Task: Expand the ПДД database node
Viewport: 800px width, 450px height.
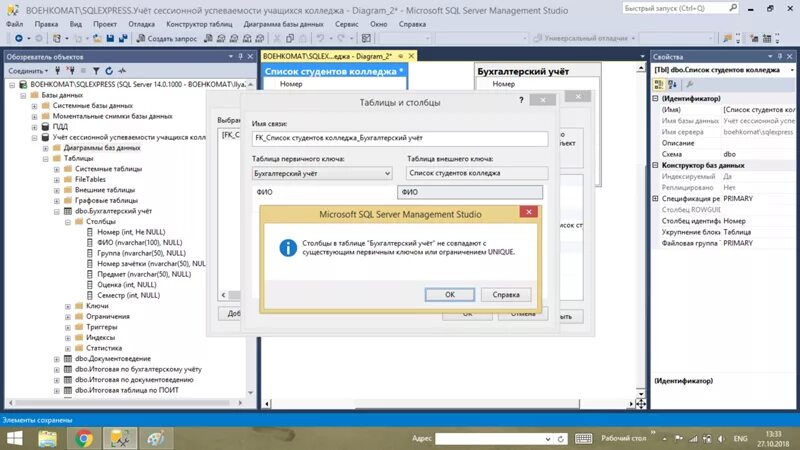Action: [34, 127]
